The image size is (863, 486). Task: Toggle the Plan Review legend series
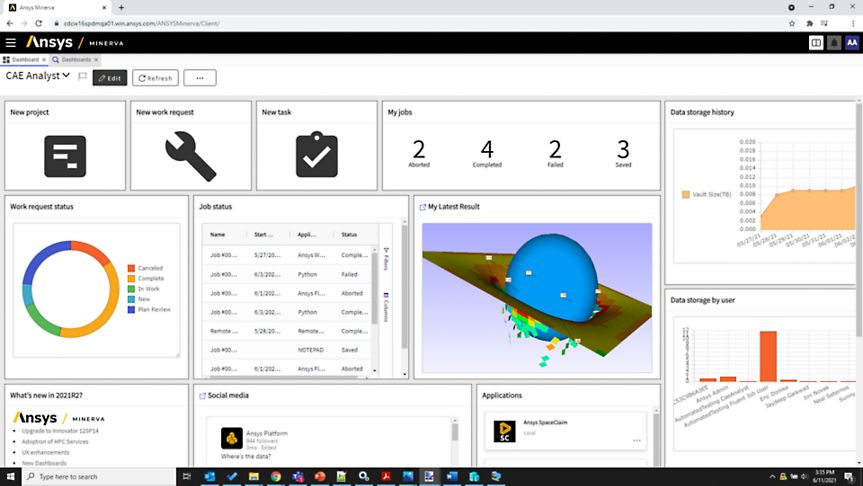pyautogui.click(x=149, y=309)
